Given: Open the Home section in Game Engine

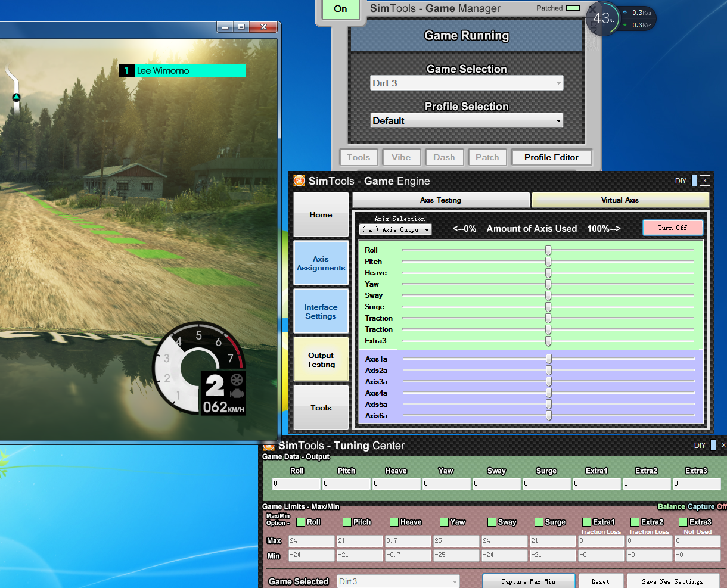Looking at the screenshot, I should coord(321,214).
